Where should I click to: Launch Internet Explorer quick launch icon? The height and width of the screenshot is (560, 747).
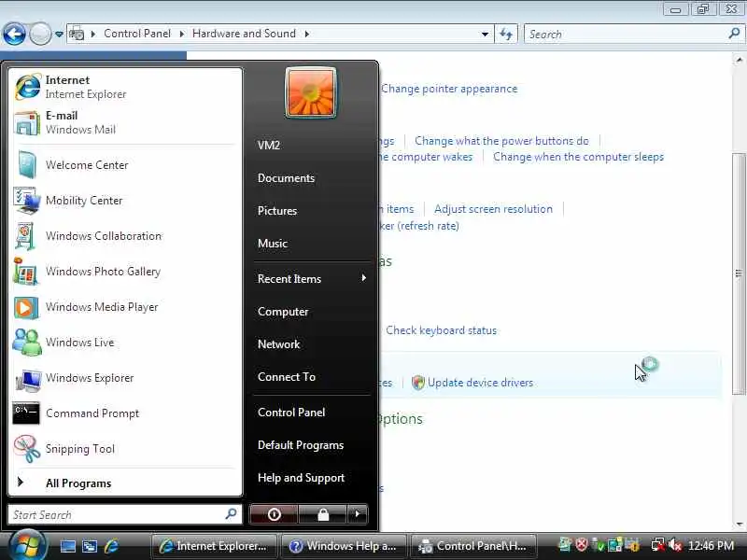[x=111, y=546]
